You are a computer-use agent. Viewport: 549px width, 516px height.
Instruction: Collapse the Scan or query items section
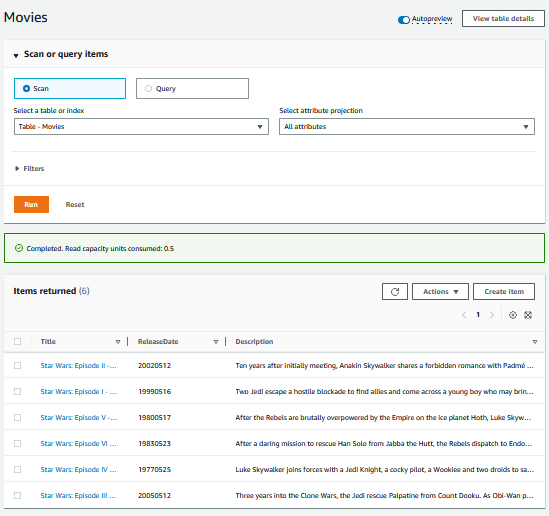click(16, 55)
